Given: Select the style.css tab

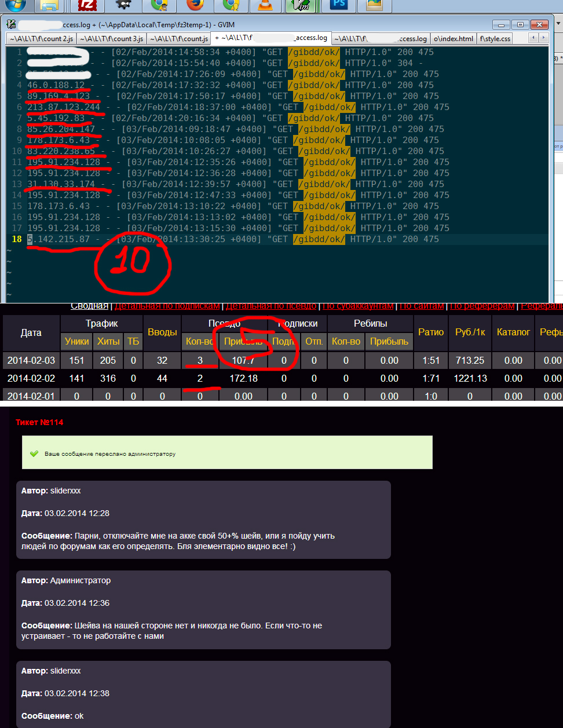Looking at the screenshot, I should pos(495,39).
